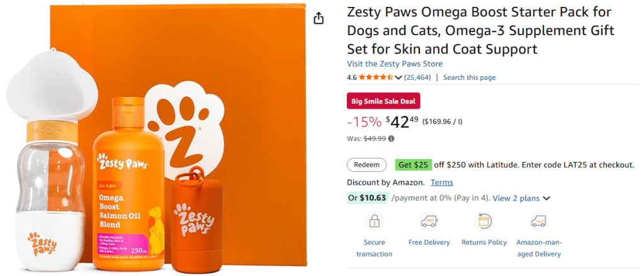Expand the View 2 plans dropdown
This screenshot has width=644, height=276.
[x=546, y=198]
